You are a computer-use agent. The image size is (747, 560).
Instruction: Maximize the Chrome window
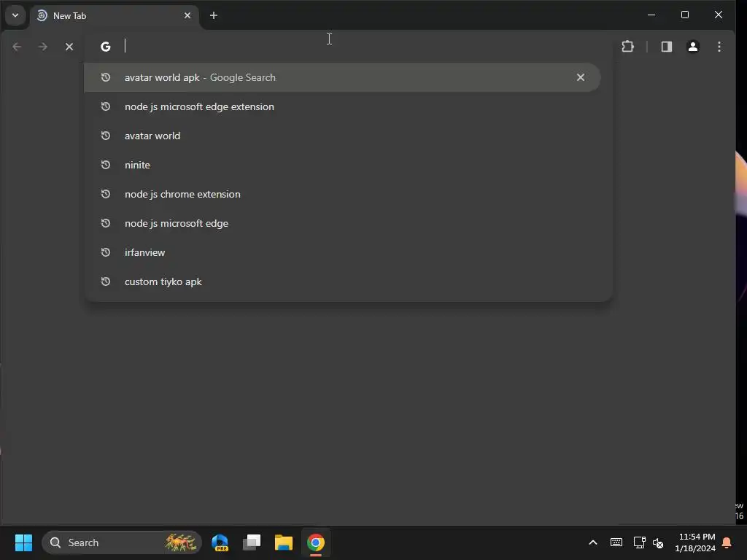[684, 15]
